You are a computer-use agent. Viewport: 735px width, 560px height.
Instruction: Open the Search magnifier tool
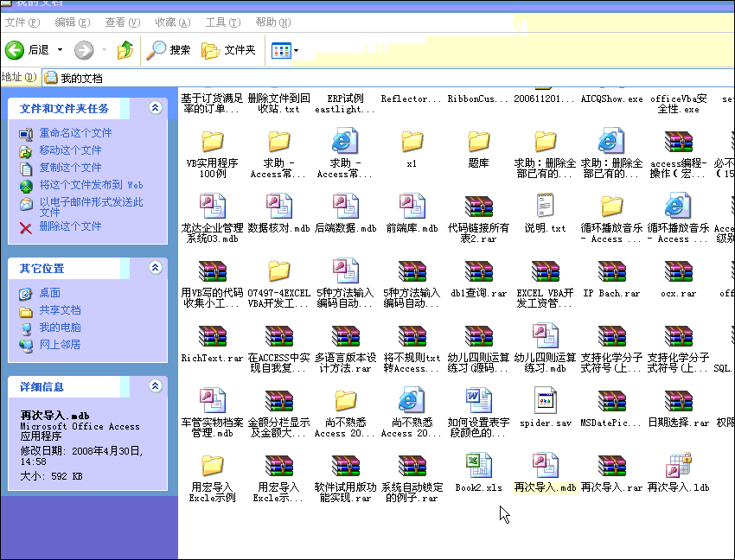click(x=169, y=49)
